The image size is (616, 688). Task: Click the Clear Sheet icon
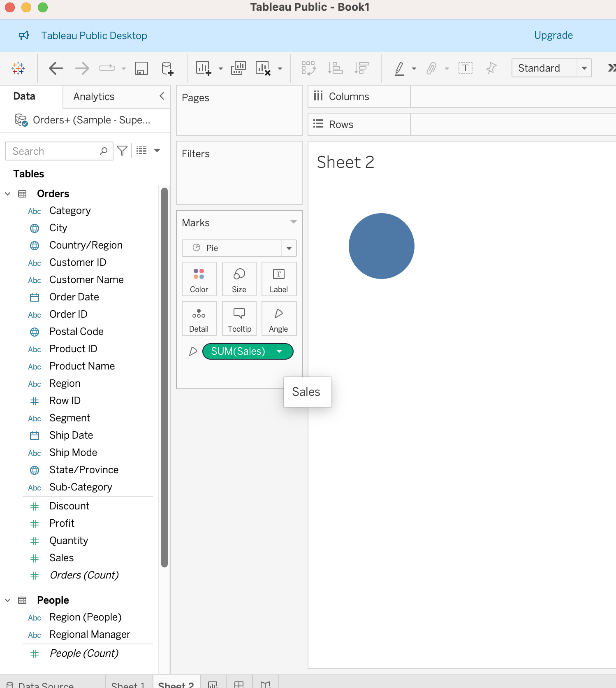pos(263,68)
